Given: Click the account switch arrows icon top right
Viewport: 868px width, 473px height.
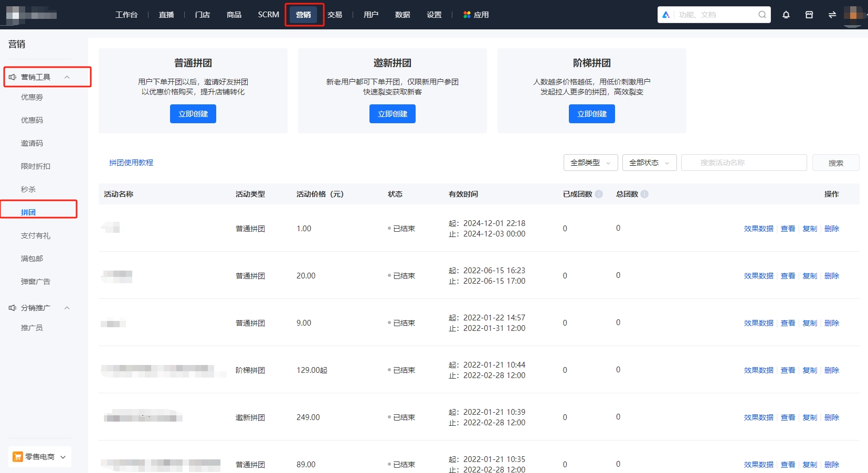Looking at the screenshot, I should (x=832, y=15).
